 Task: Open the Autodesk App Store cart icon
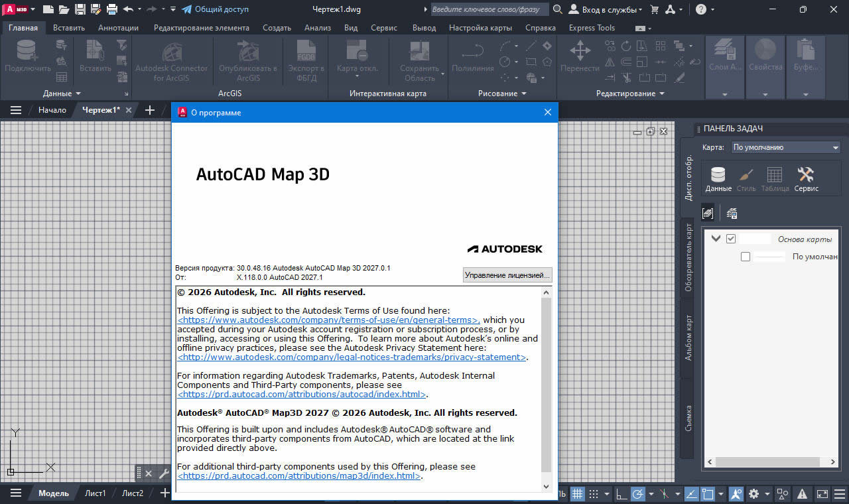pyautogui.click(x=655, y=9)
